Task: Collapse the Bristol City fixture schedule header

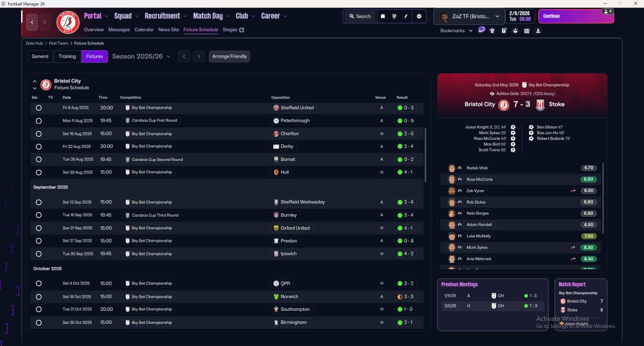Action: 35,81
